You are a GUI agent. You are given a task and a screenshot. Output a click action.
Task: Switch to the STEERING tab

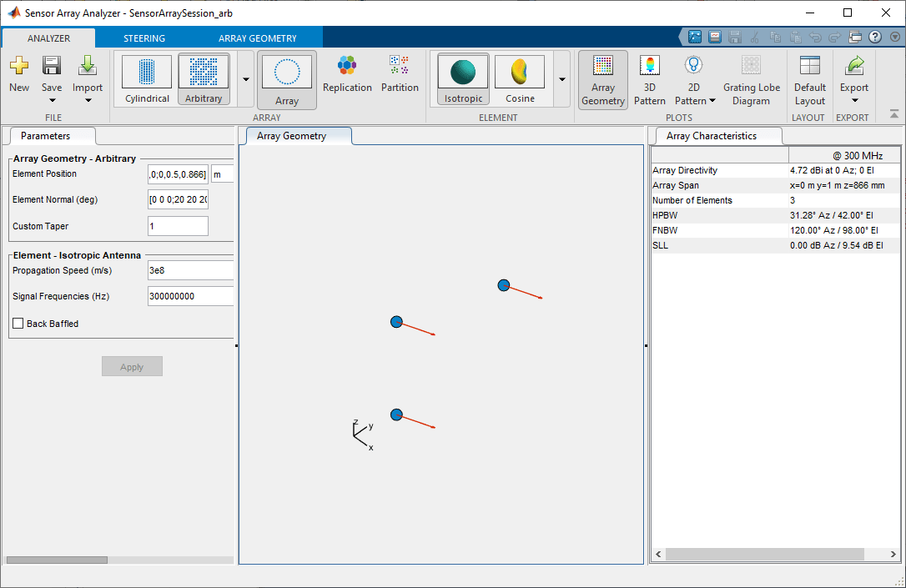point(143,38)
